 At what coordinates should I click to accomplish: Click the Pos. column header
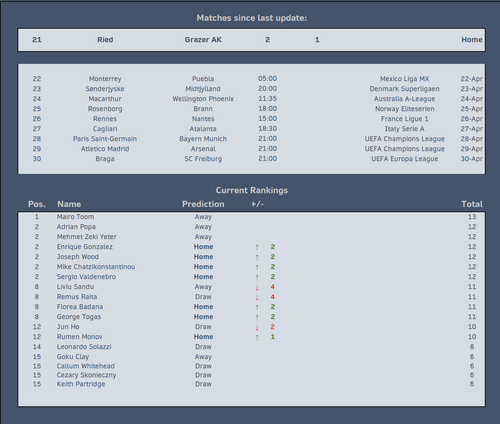click(37, 204)
